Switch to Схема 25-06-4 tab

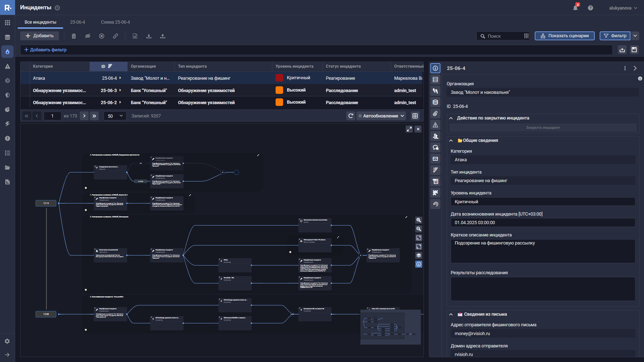pos(115,22)
